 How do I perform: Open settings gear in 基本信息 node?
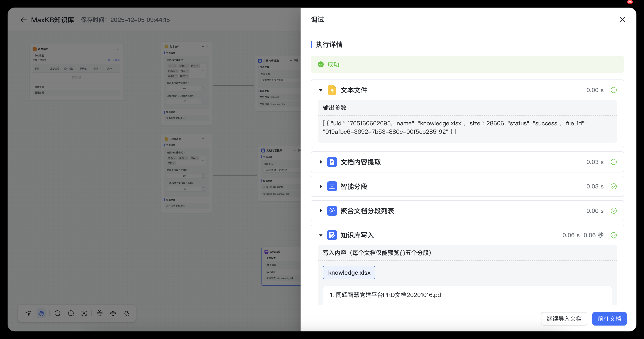pyautogui.click(x=109, y=60)
